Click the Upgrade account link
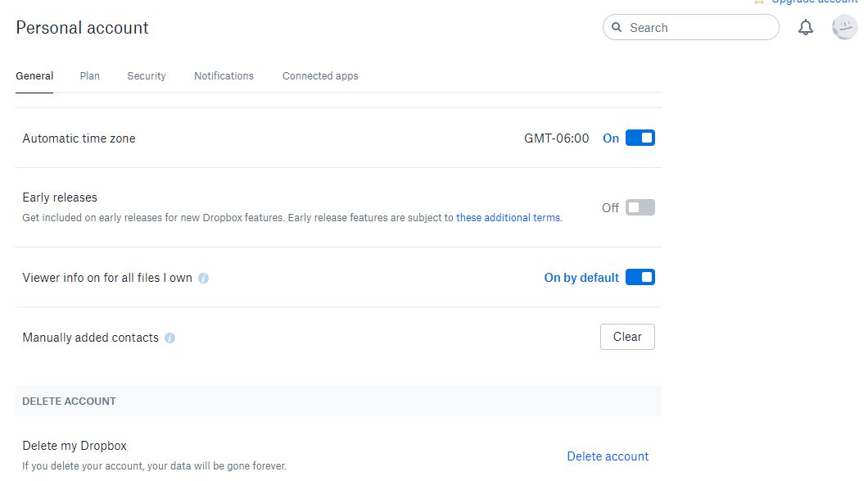 814,2
